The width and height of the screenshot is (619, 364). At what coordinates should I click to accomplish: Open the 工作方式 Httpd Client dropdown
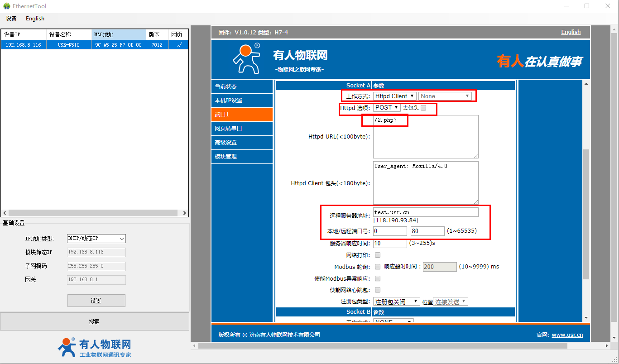[x=394, y=96]
